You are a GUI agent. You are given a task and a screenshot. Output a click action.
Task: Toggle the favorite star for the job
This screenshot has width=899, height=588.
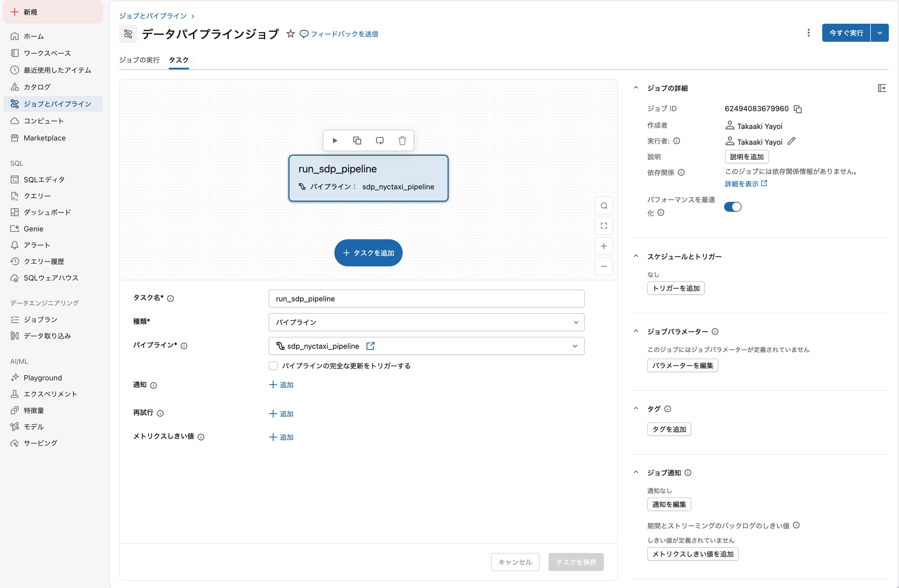(290, 34)
